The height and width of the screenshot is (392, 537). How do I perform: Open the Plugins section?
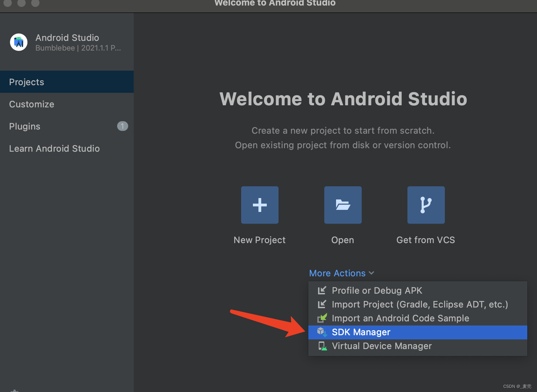pyautogui.click(x=67, y=126)
